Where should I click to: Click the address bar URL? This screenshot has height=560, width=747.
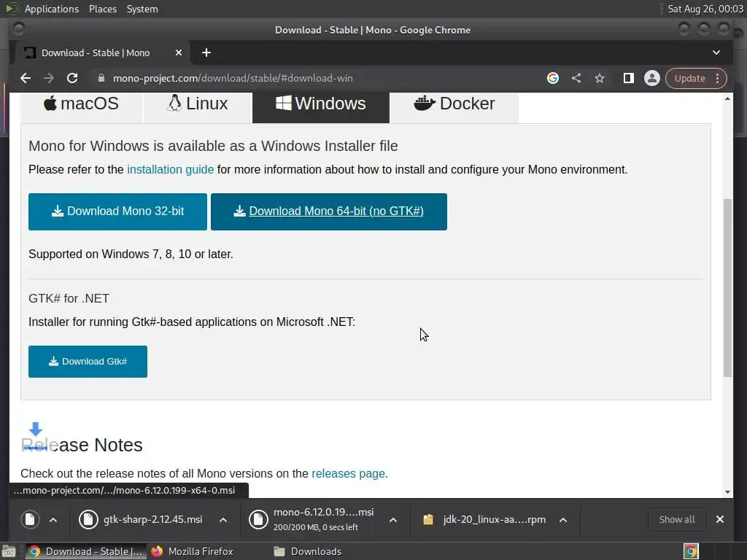click(x=233, y=78)
